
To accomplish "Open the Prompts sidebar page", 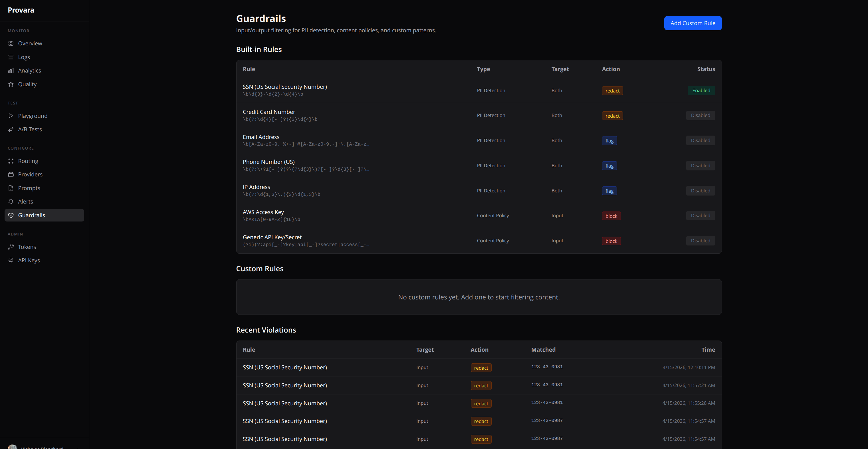I will click(x=29, y=188).
